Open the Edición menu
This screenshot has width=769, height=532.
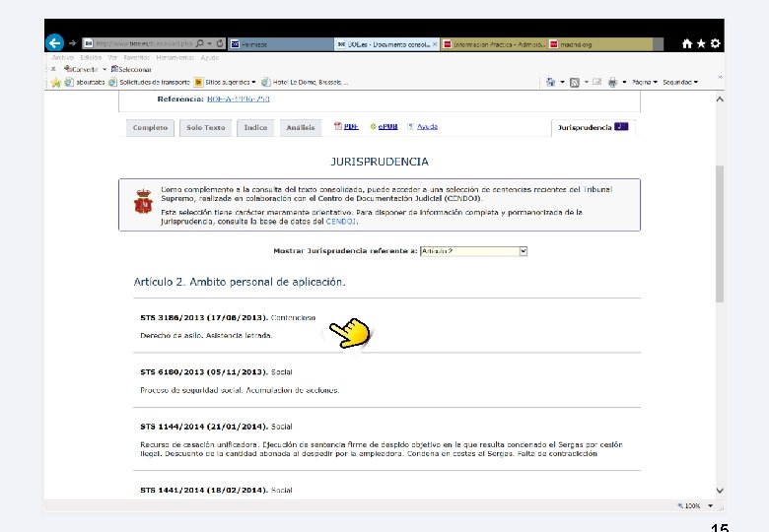91,57
